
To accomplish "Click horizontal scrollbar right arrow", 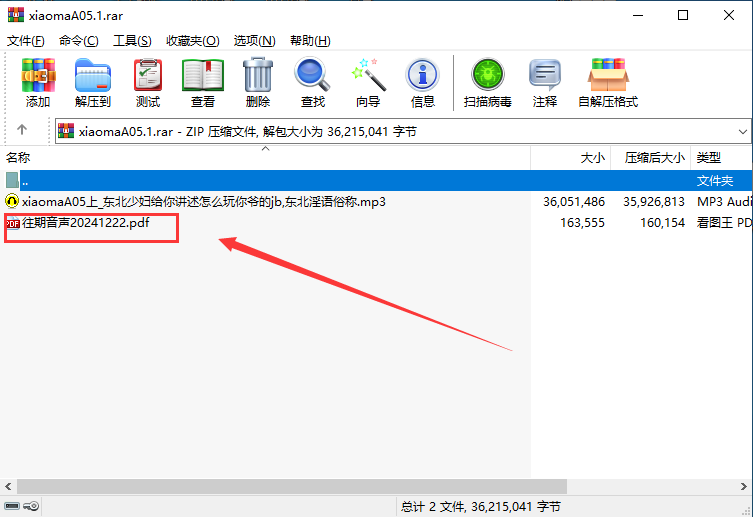I will (x=744, y=486).
